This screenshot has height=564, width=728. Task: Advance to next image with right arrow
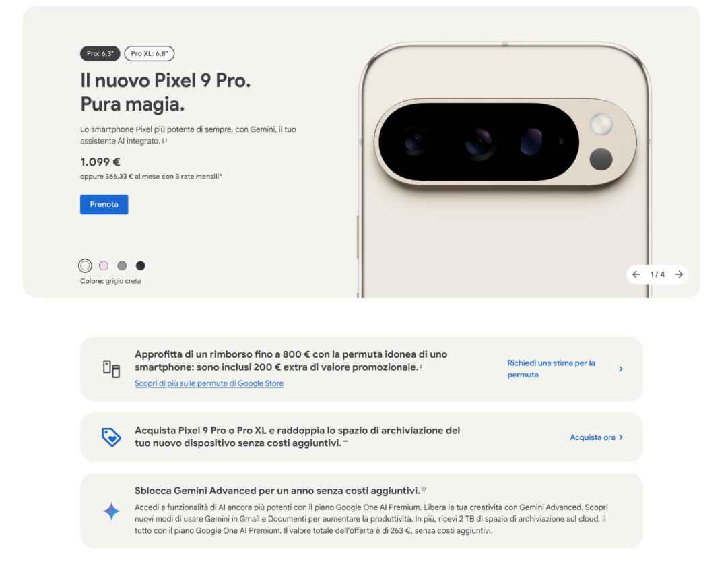[x=679, y=274]
